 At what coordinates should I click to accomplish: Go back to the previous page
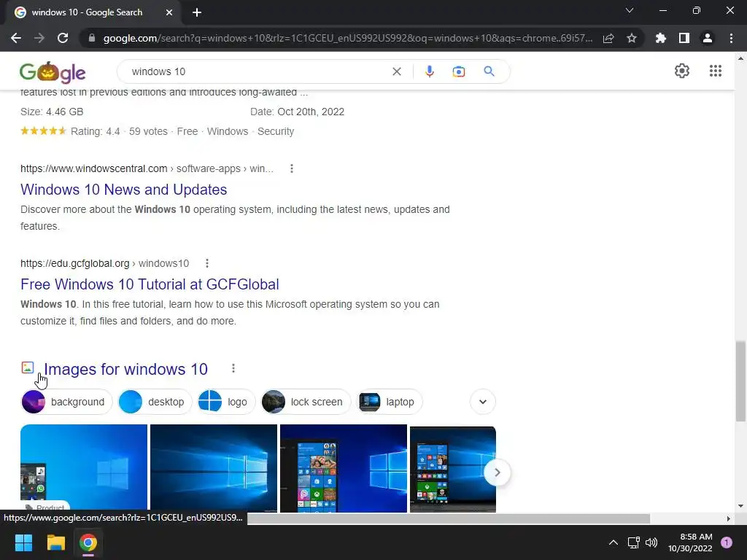pyautogui.click(x=16, y=38)
